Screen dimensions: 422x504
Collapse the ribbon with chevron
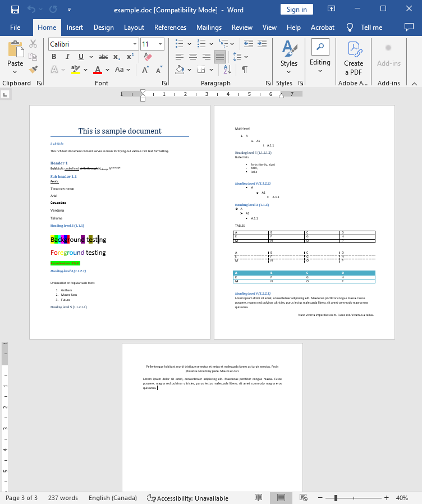point(414,84)
